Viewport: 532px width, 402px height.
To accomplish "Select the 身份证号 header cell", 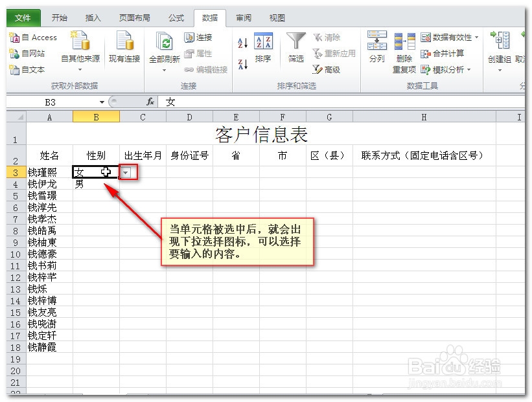I will [189, 155].
